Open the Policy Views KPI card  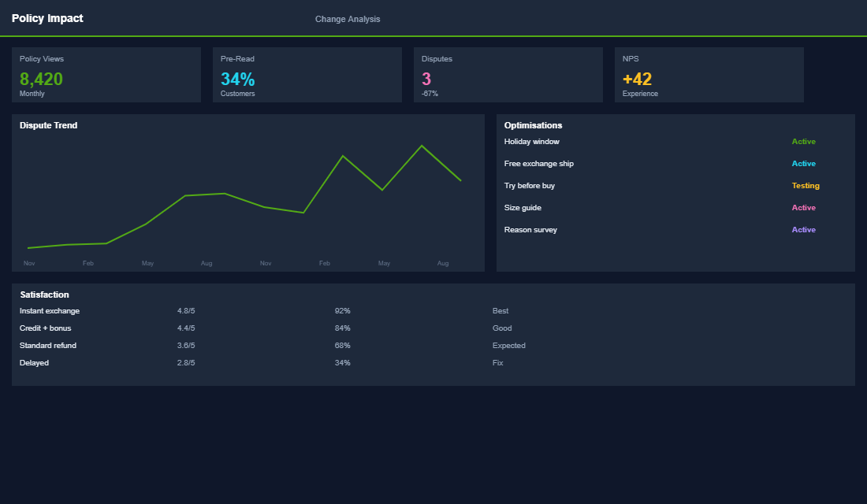[106, 75]
